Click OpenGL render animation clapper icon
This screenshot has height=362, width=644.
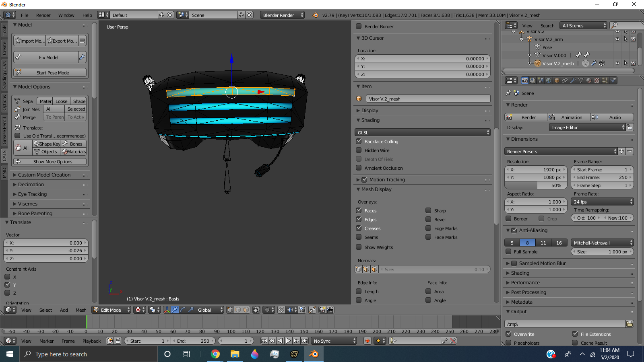pos(330,310)
